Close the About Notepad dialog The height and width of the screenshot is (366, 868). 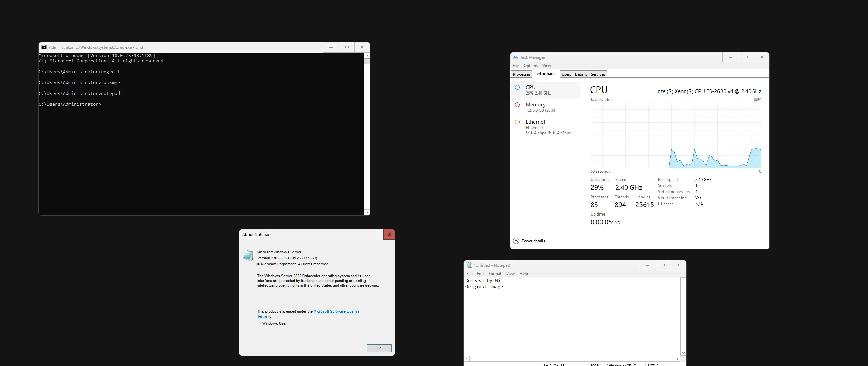coord(389,235)
